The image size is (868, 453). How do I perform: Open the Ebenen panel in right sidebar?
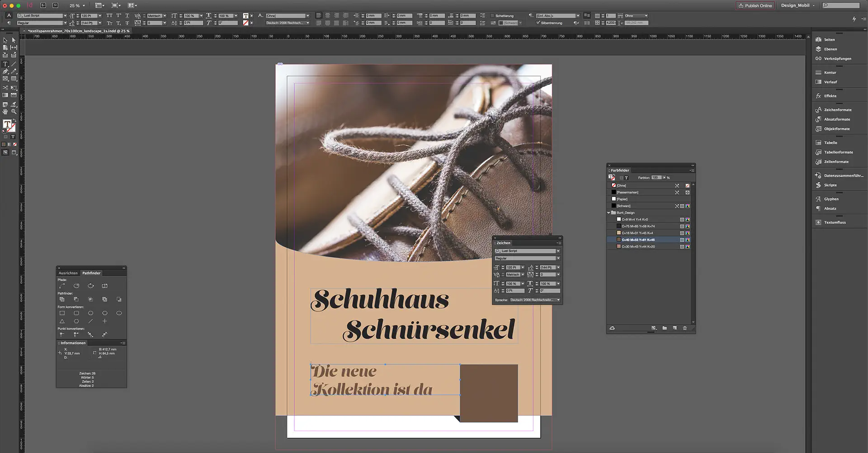(831, 49)
